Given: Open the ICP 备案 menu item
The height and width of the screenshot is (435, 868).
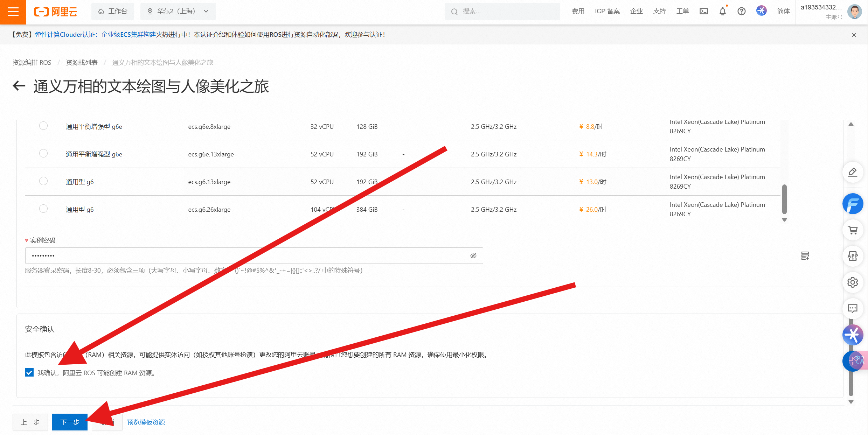Looking at the screenshot, I should coord(607,12).
